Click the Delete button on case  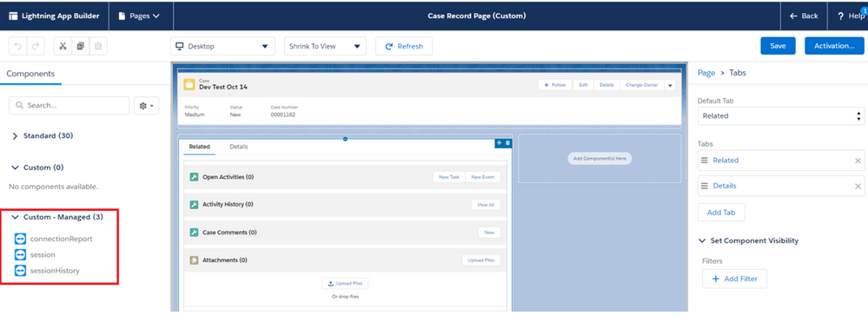tap(606, 85)
